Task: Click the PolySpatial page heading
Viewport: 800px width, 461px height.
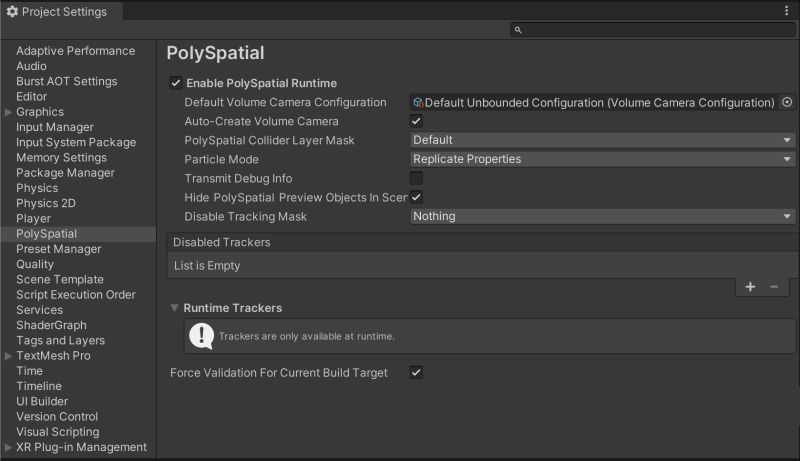Action: [215, 53]
